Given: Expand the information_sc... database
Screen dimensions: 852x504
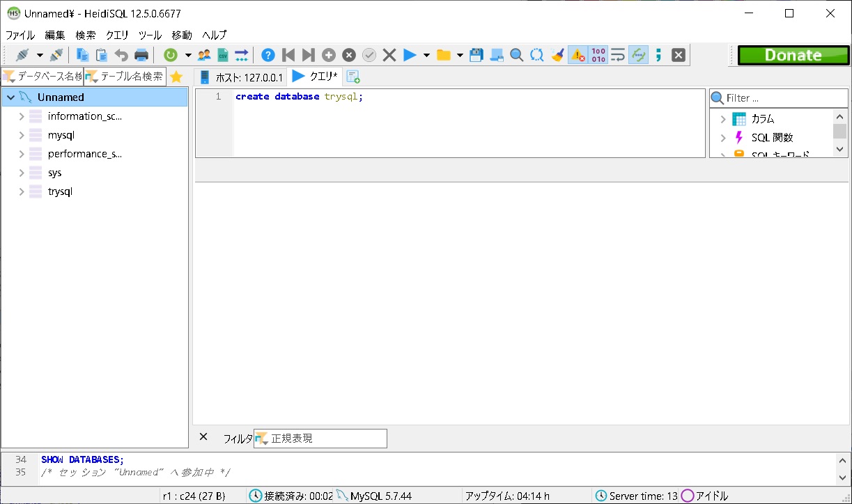Looking at the screenshot, I should click(x=22, y=116).
